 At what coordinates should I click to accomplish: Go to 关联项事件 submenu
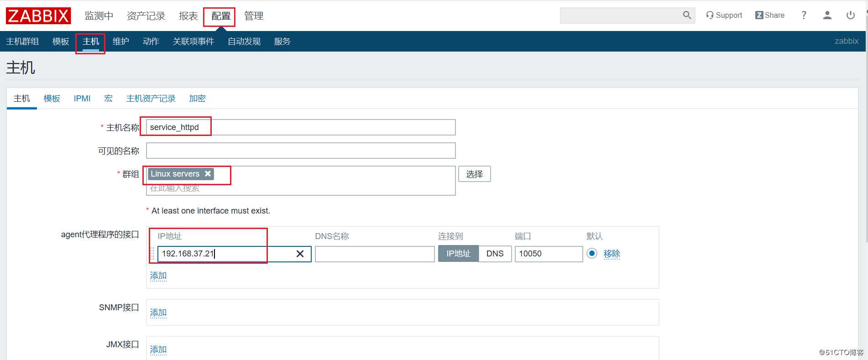click(x=193, y=42)
